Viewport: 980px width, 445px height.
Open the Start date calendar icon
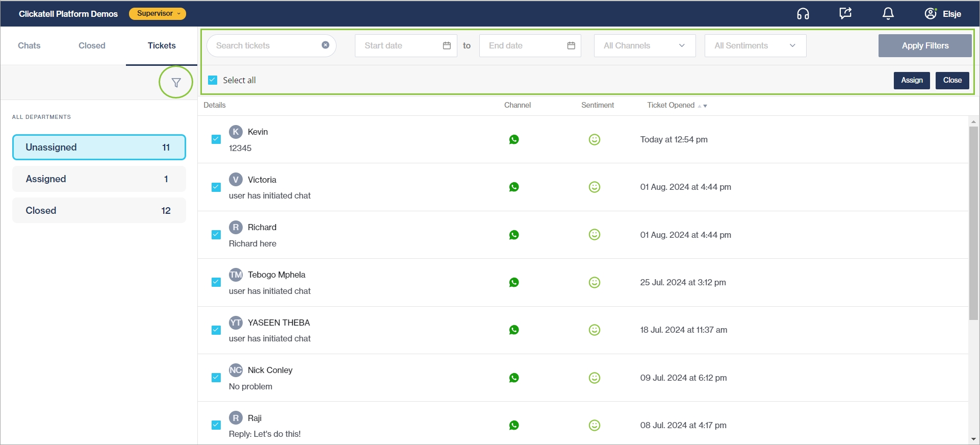447,45
